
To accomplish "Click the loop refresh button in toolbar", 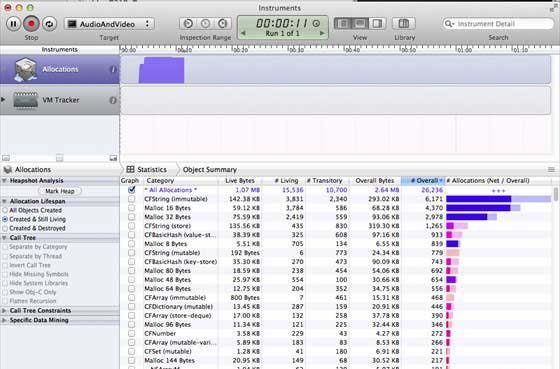I will click(49, 24).
